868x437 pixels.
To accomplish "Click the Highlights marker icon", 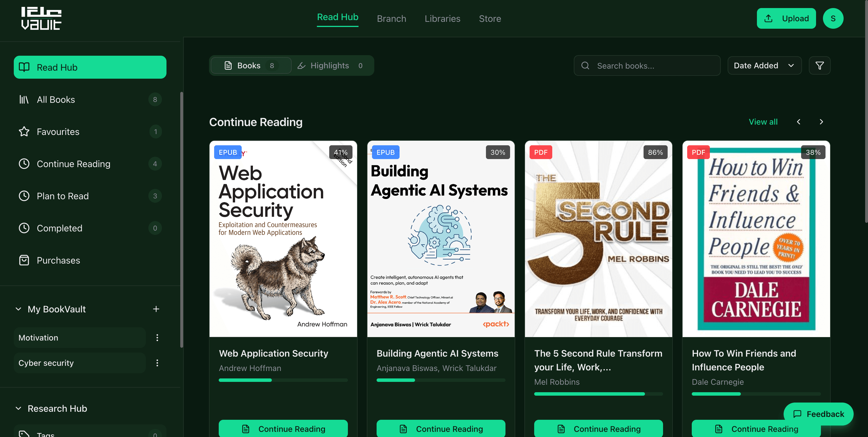I will coord(301,65).
